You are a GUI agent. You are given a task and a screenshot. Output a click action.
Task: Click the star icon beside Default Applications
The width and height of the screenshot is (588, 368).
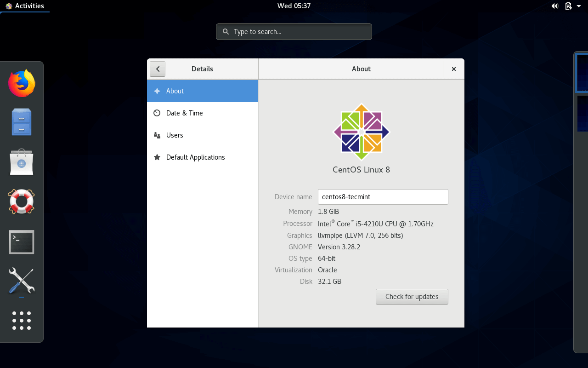tap(157, 157)
